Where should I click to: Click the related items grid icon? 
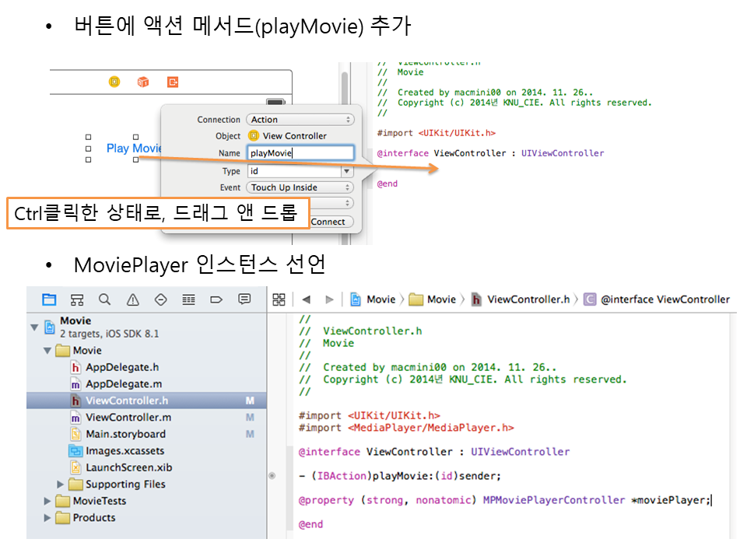pos(279,299)
